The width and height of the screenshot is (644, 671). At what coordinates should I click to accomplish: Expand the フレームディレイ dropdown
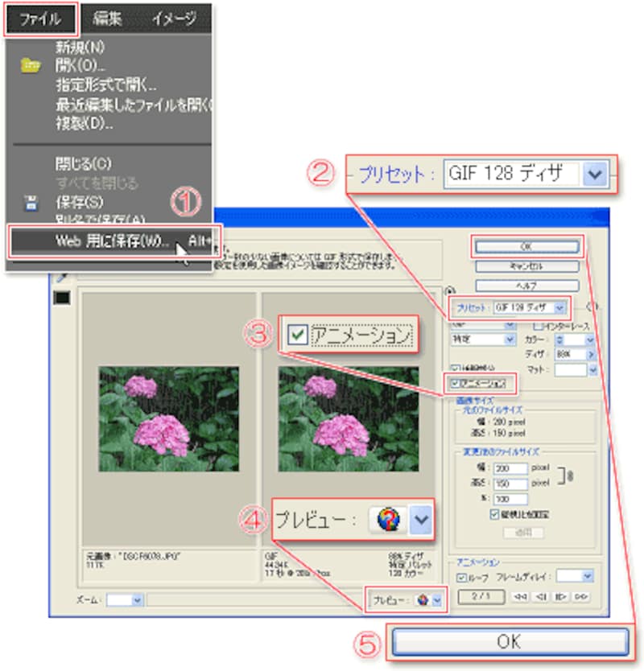pyautogui.click(x=587, y=576)
